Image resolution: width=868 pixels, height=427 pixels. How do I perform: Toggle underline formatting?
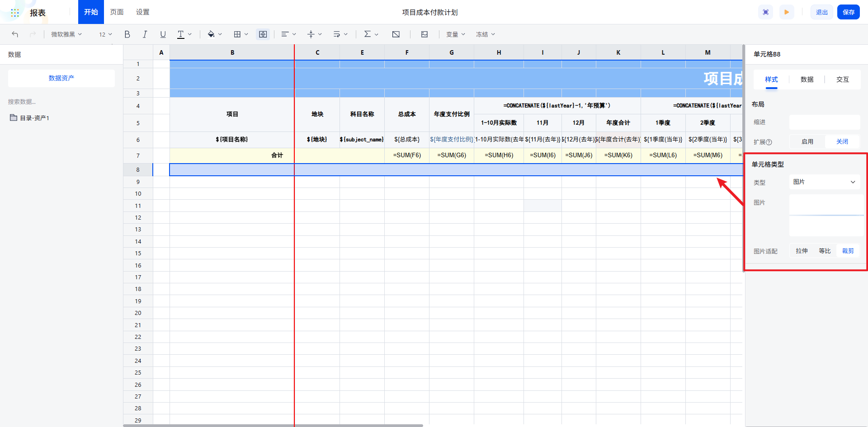tap(163, 34)
